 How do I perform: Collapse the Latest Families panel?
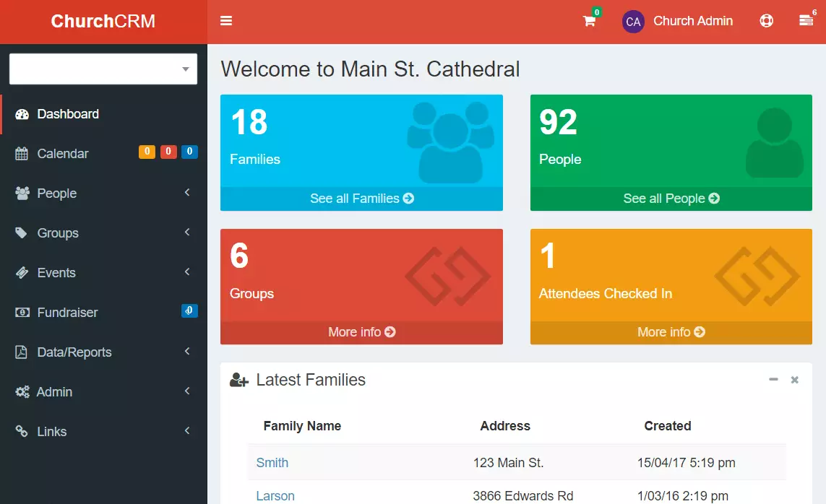773,379
